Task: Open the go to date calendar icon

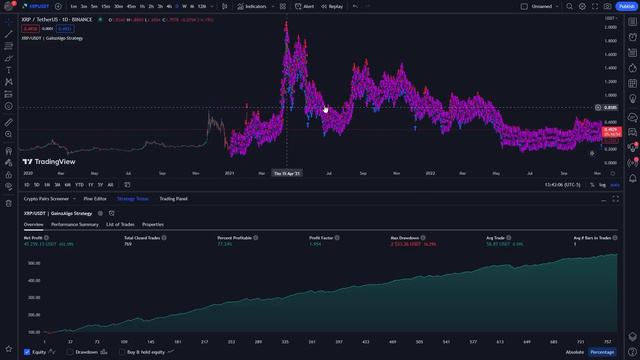Action: coord(127,185)
